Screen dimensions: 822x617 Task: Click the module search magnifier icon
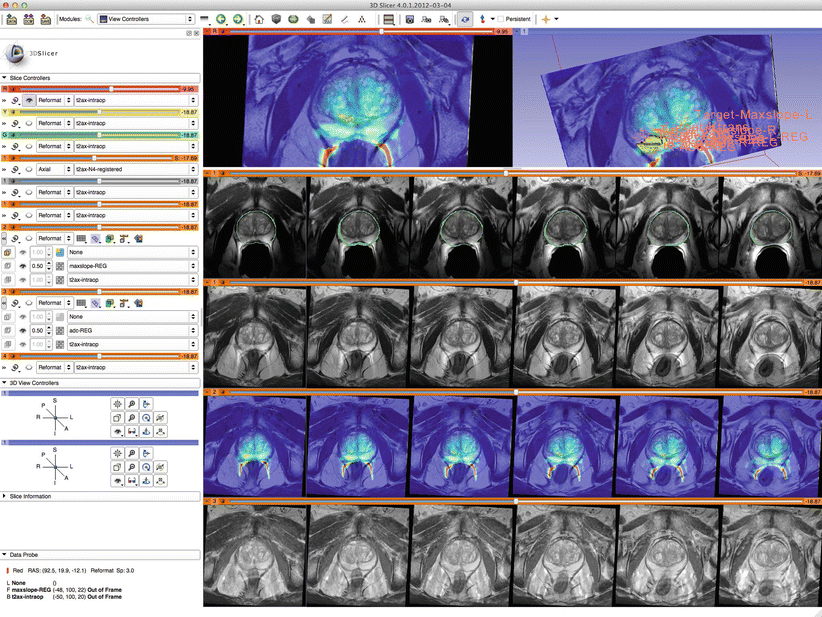[90, 19]
